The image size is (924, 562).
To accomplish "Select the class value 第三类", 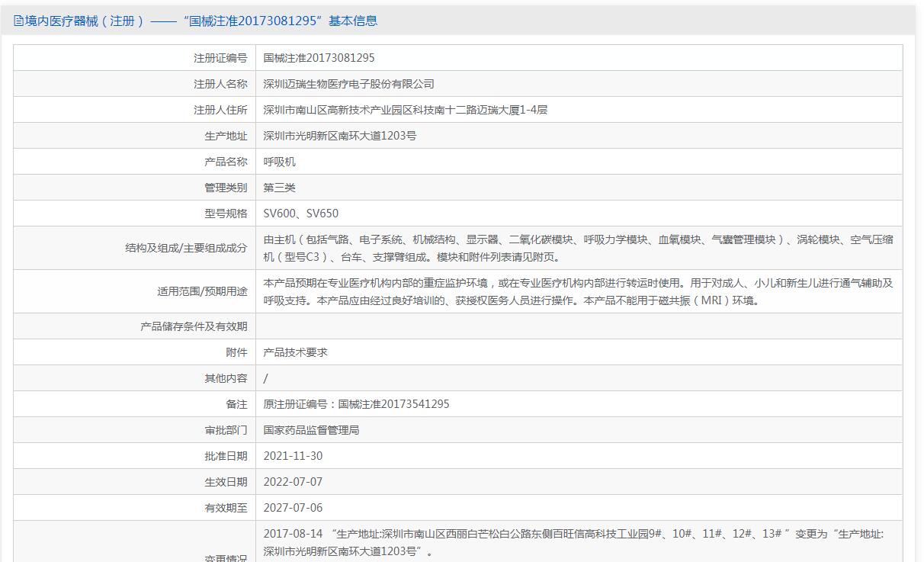I will coord(279,188).
